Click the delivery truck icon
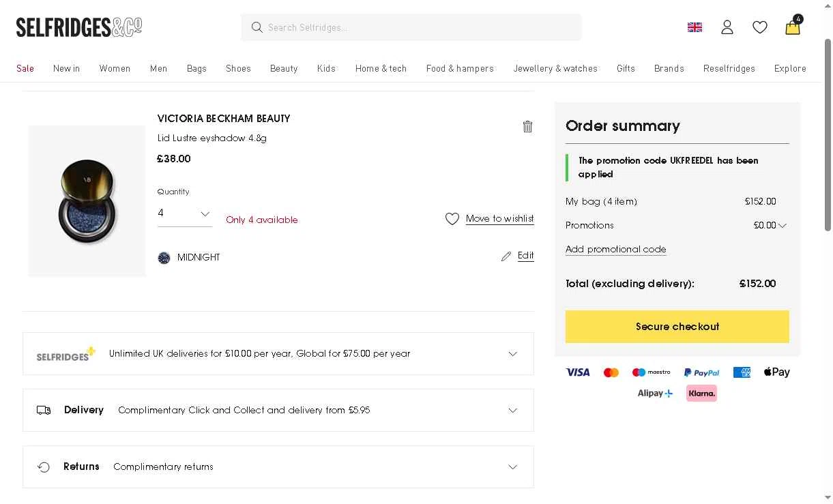The height and width of the screenshot is (504, 833). point(44,410)
